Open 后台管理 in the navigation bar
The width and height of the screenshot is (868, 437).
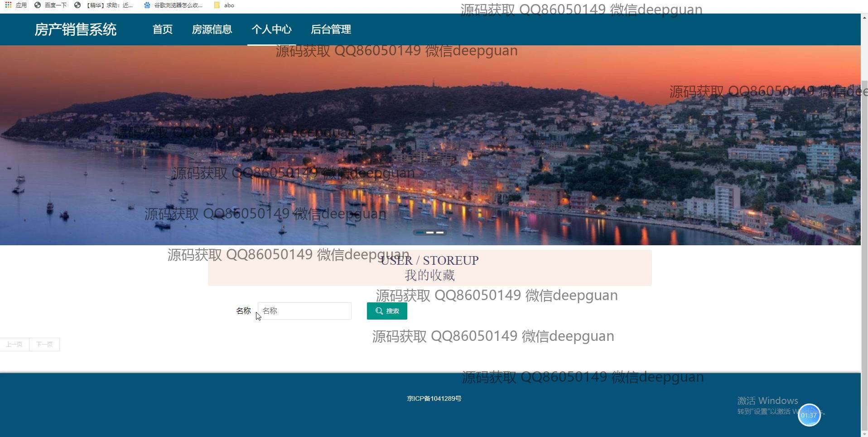tap(331, 29)
